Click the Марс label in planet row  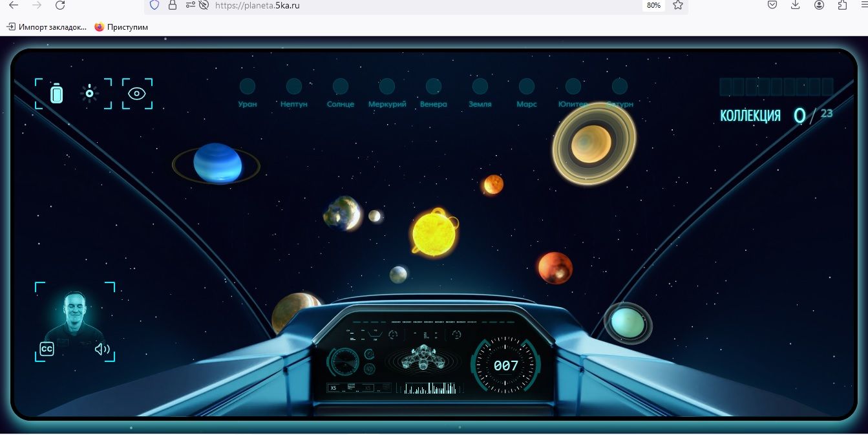tap(527, 104)
